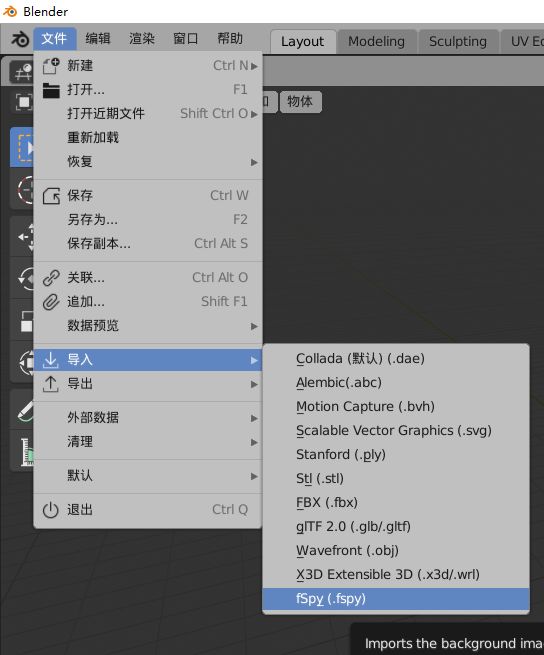
Task: Select the Measure ruler tool
Action: tap(22, 451)
